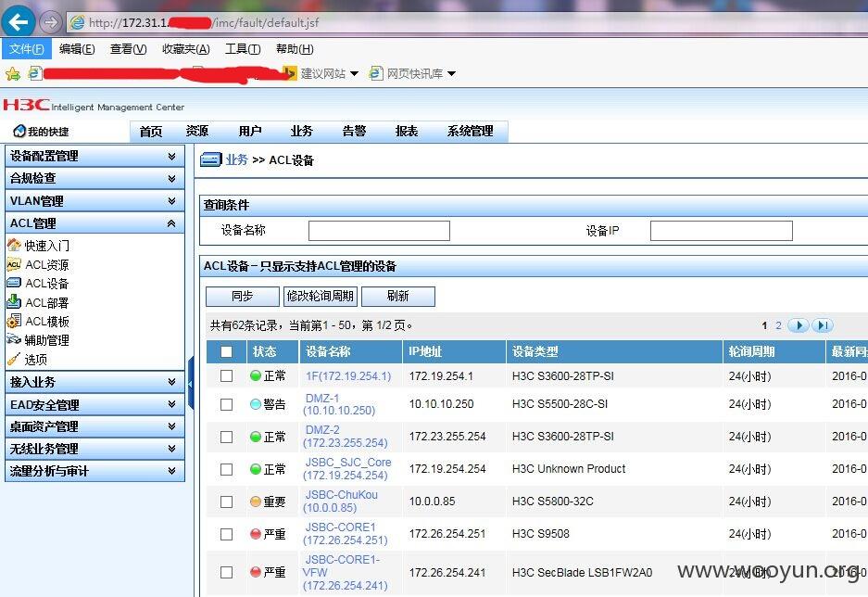Click the favorites star icon
868x597 pixels.
point(13,73)
